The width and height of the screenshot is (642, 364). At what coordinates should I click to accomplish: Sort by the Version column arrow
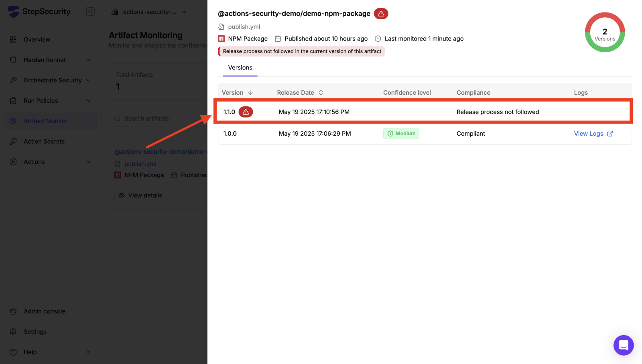[250, 93]
